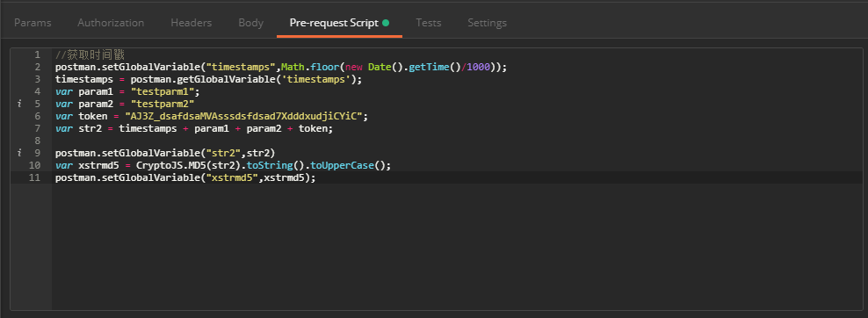Viewport: 868px width, 318px height.
Task: Switch to the Params tab
Action: click(33, 23)
